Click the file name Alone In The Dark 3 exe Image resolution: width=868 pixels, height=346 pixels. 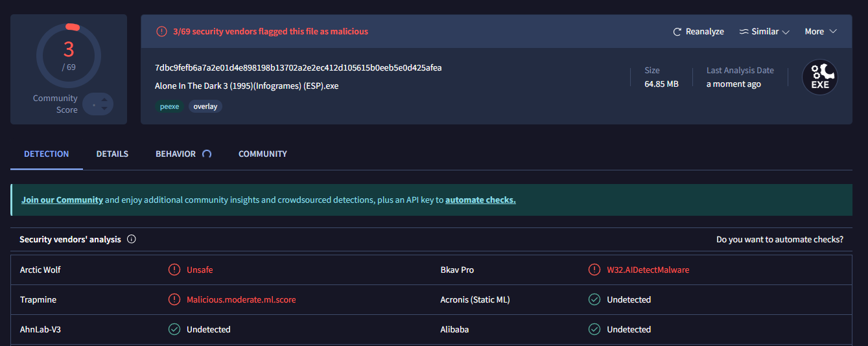click(x=246, y=86)
